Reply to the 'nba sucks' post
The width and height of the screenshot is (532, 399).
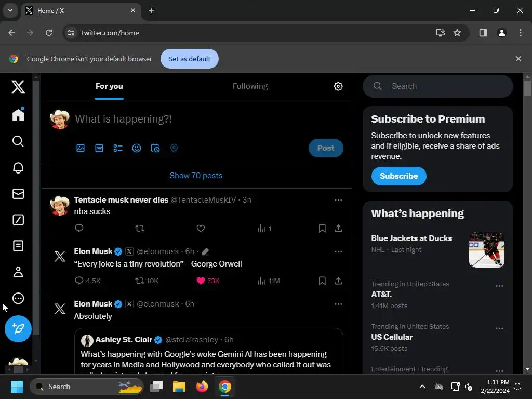click(79, 228)
